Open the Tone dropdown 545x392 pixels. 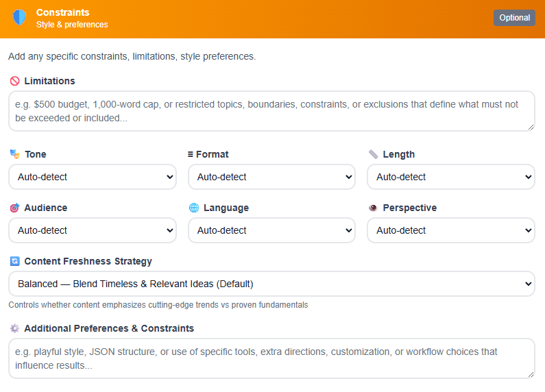point(93,177)
